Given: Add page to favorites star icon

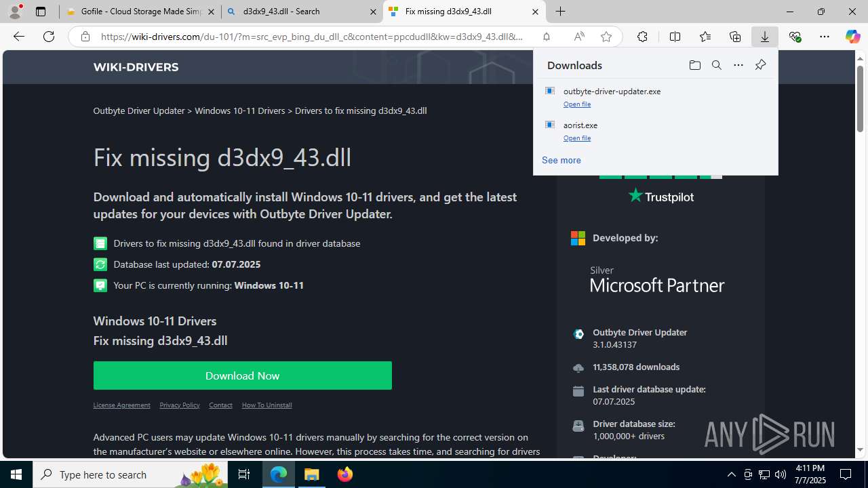Looking at the screenshot, I should coord(606,37).
